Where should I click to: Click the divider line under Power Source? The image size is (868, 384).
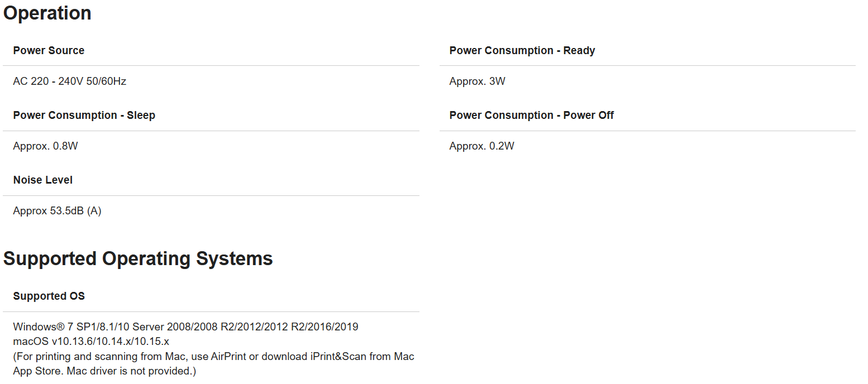tap(211, 66)
